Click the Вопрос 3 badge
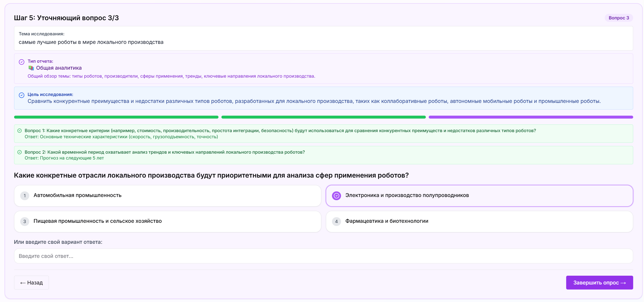Image resolution: width=644 pixels, height=302 pixels. [x=618, y=18]
